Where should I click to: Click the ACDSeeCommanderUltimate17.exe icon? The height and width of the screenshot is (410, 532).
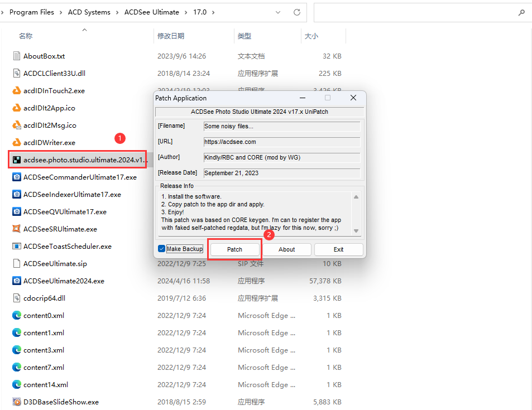(x=17, y=177)
